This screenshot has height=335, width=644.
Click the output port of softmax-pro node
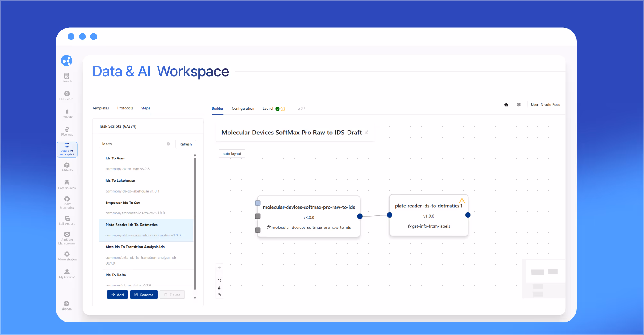[360, 216]
